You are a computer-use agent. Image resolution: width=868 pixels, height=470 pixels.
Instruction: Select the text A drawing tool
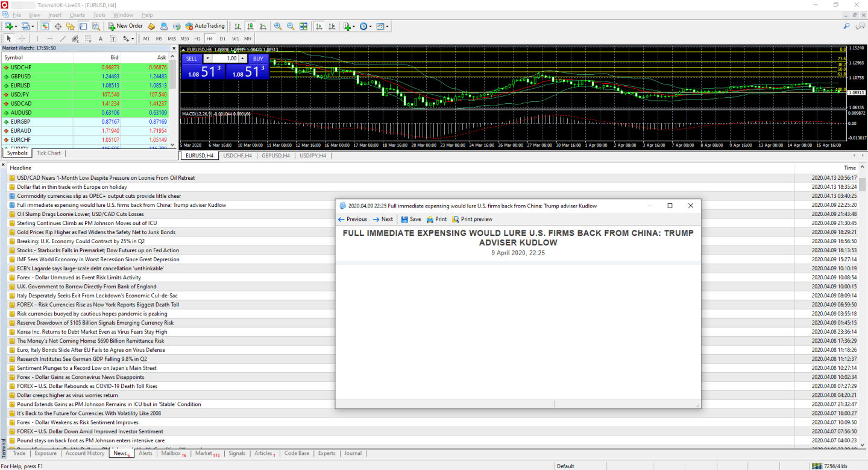pos(101,39)
